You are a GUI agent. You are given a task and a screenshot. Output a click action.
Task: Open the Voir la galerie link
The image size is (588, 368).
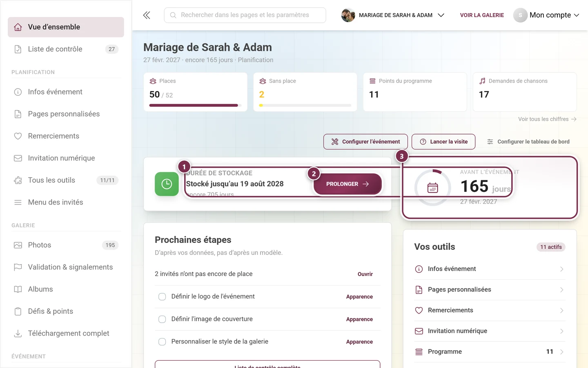tap(482, 15)
